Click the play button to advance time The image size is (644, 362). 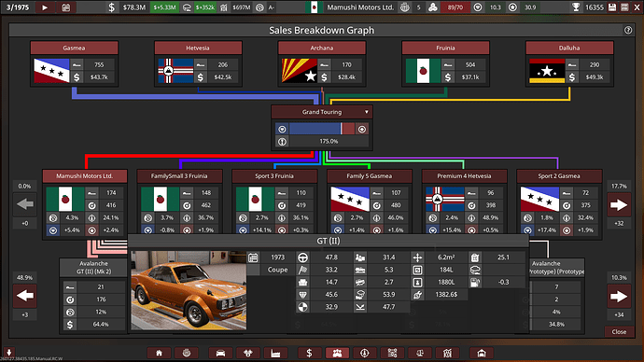(45, 7)
